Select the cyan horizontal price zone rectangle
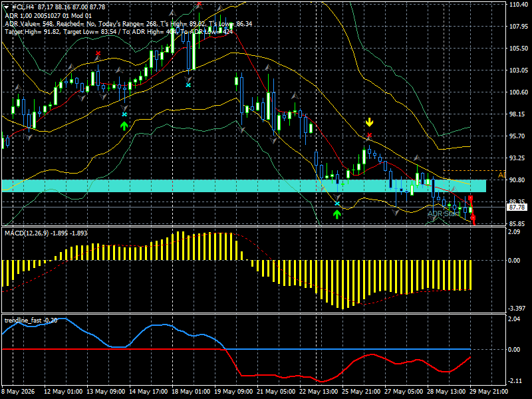The image size is (532, 399). [x=244, y=186]
